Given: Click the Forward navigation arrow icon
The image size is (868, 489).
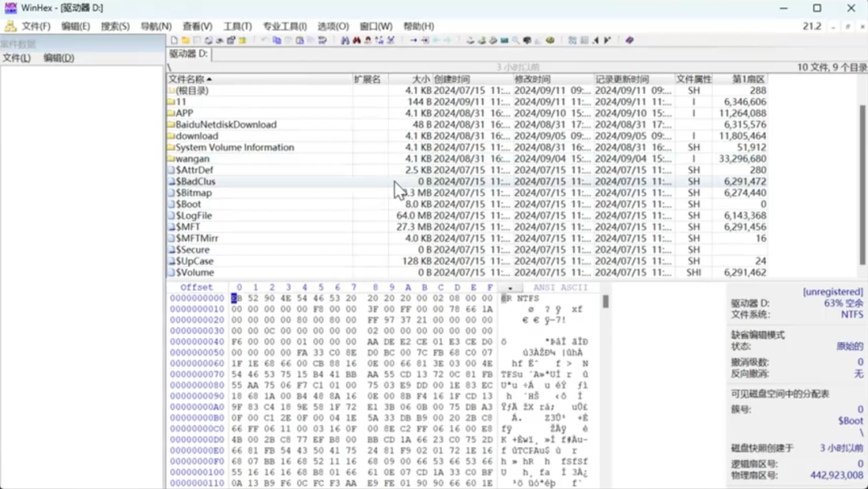Looking at the screenshot, I should tap(448, 40).
